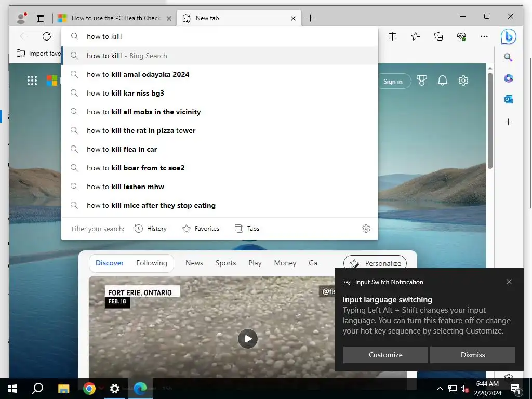Refresh the page with reload icon
The height and width of the screenshot is (399, 532).
pos(47,36)
